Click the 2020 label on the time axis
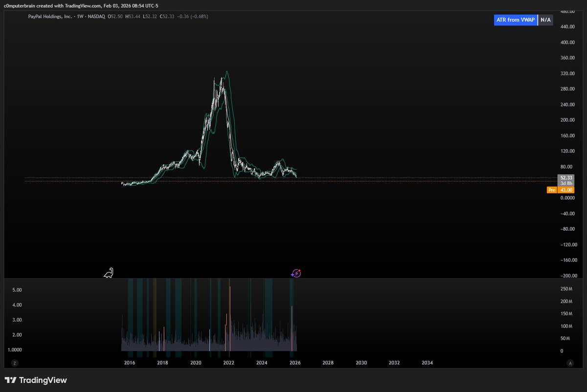The height and width of the screenshot is (392, 587). click(x=196, y=363)
